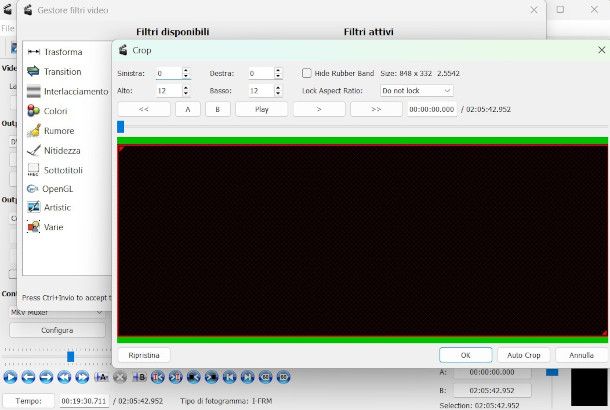Click the Ripristina reset button

coord(144,355)
